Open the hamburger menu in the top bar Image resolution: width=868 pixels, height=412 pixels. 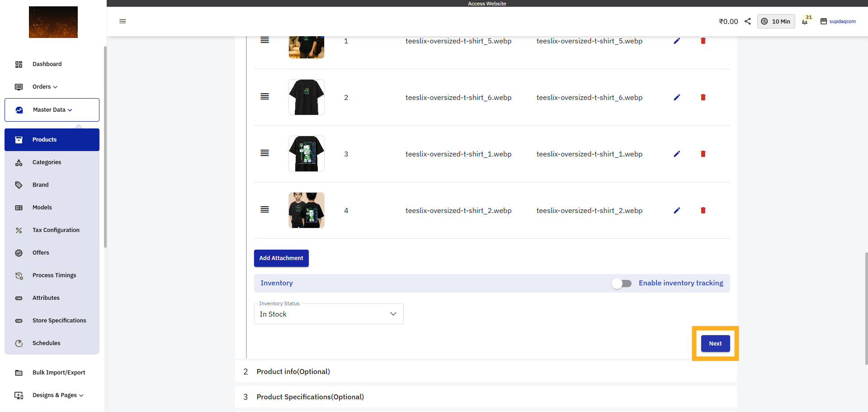tap(123, 21)
